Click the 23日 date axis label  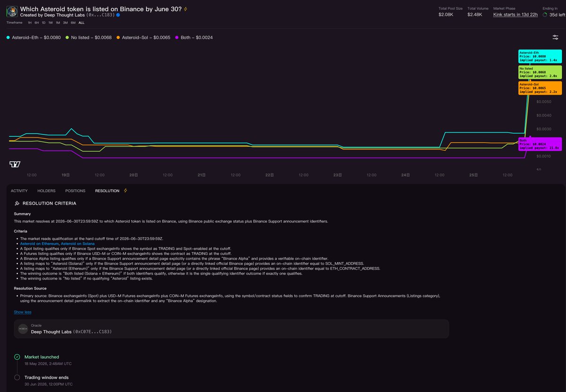[337, 175]
